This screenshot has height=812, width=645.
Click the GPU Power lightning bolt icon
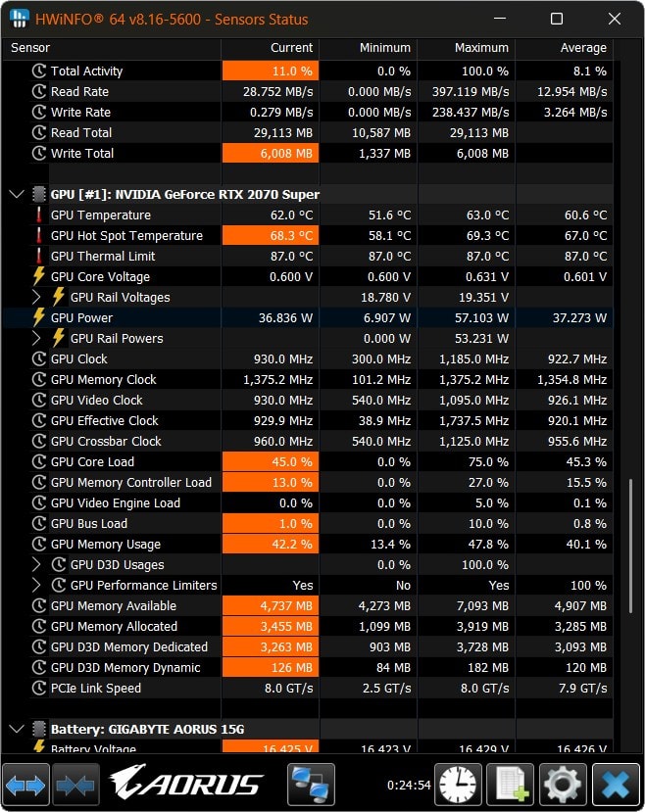point(39,317)
